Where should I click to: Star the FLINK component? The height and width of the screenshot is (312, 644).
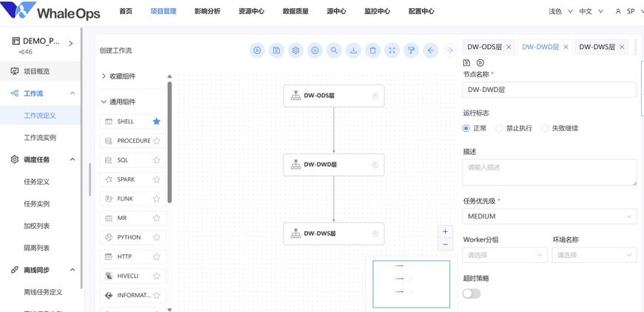156,199
